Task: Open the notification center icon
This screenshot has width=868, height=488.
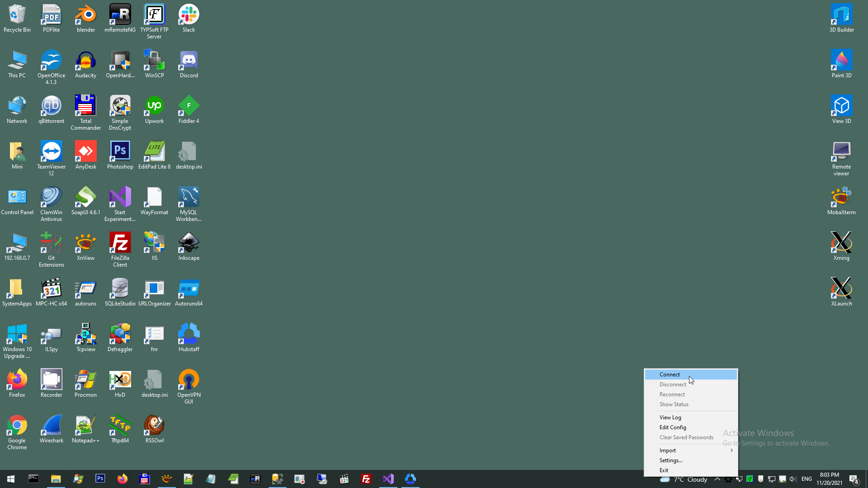Action: (854, 479)
